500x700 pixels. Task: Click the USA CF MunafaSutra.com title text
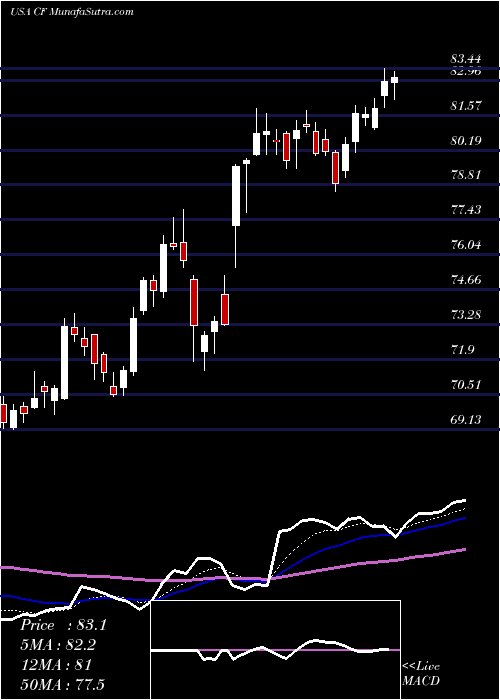(72, 11)
